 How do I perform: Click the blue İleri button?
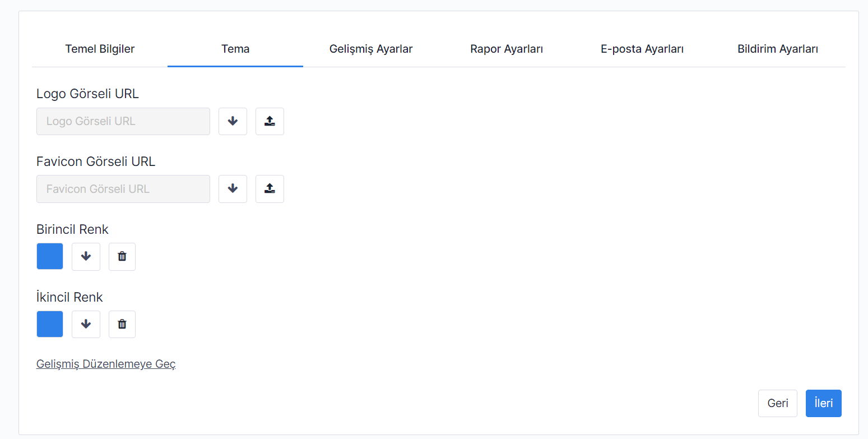(823, 404)
